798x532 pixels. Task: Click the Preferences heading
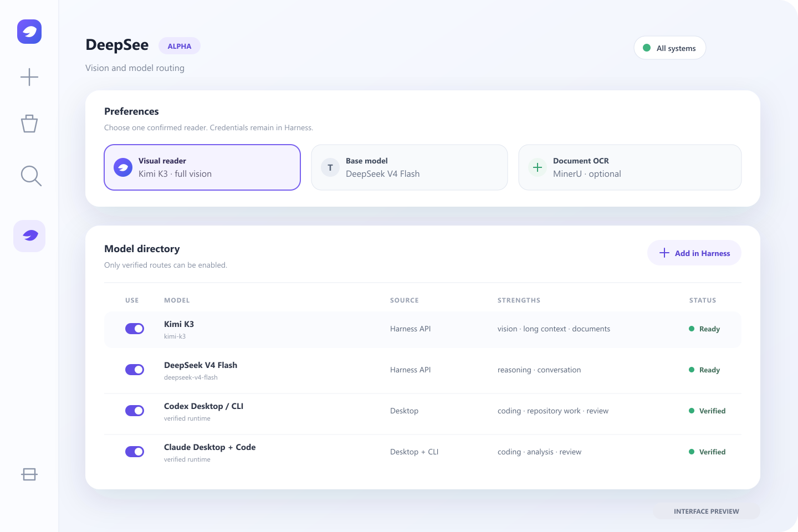[131, 111]
